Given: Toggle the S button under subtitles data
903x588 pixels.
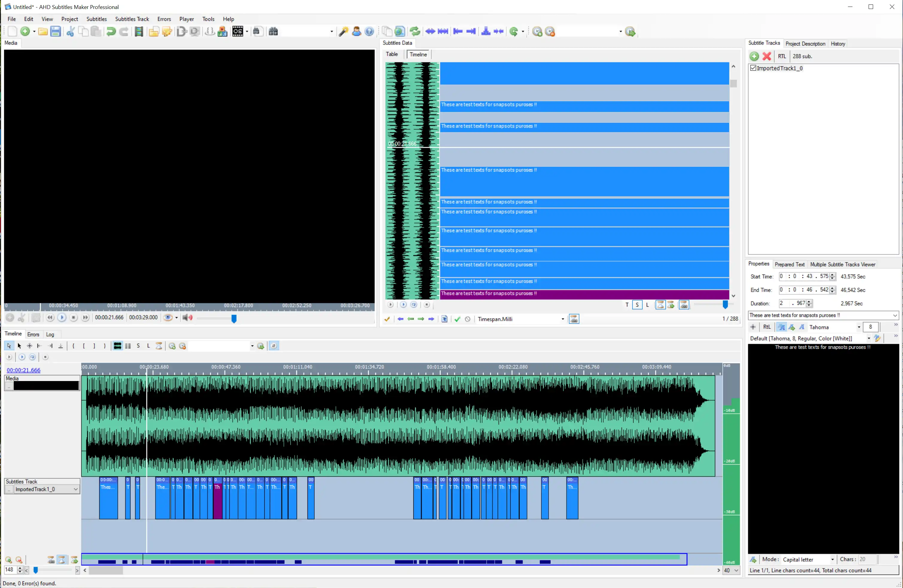Looking at the screenshot, I should click(637, 305).
